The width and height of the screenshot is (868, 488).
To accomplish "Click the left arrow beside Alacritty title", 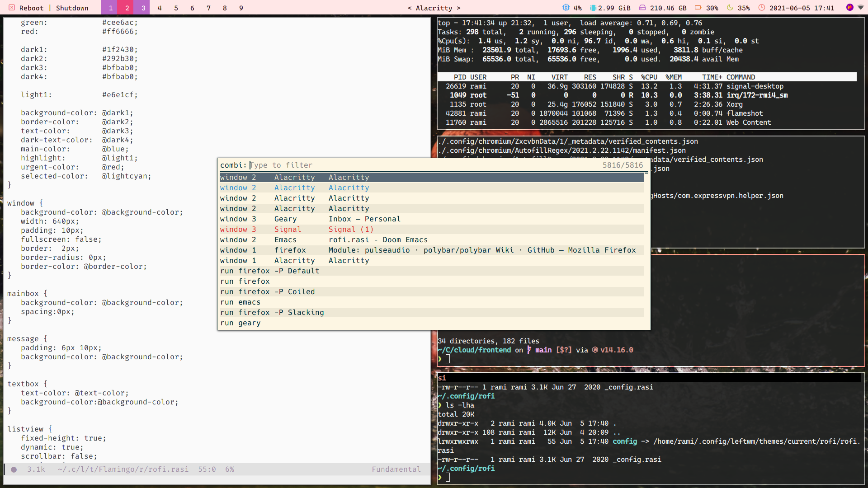I will point(410,8).
